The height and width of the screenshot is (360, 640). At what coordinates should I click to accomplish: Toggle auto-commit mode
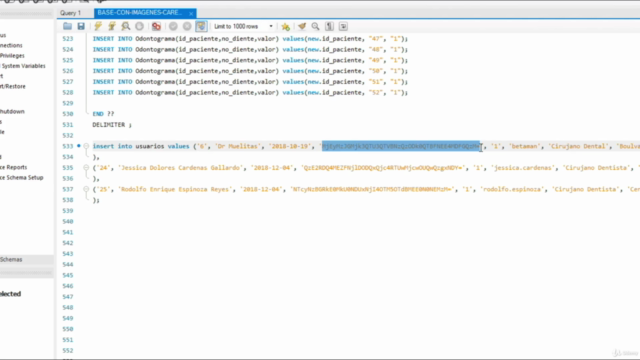201,27
